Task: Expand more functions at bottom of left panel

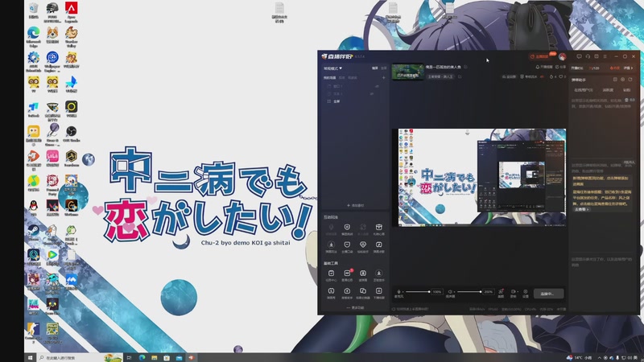Action: click(355, 308)
